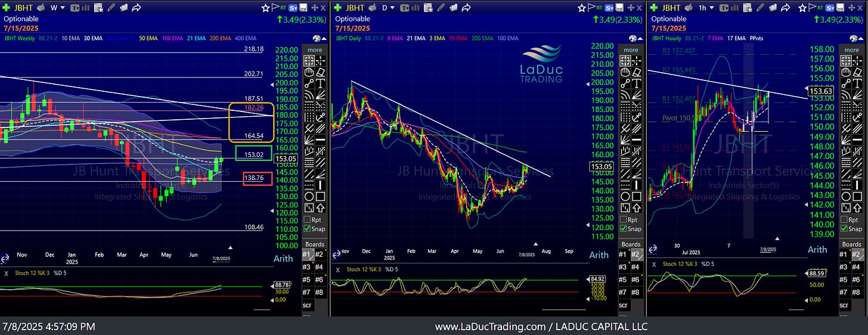Select the hand pan tool in hourly drawing palette
868x335 pixels.
(x=846, y=72)
